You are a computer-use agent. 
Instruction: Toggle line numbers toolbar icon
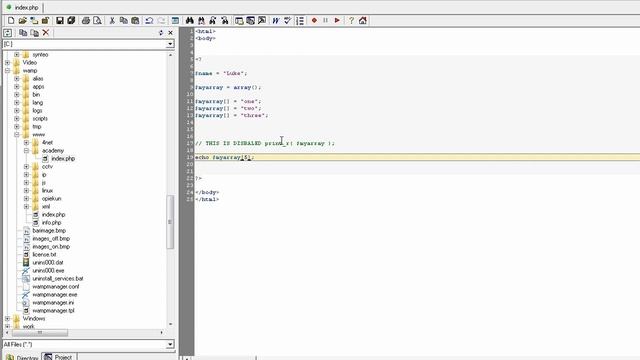(x=300, y=20)
